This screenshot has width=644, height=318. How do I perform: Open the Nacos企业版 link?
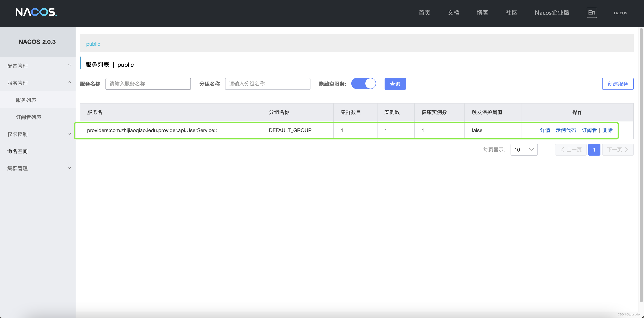552,13
